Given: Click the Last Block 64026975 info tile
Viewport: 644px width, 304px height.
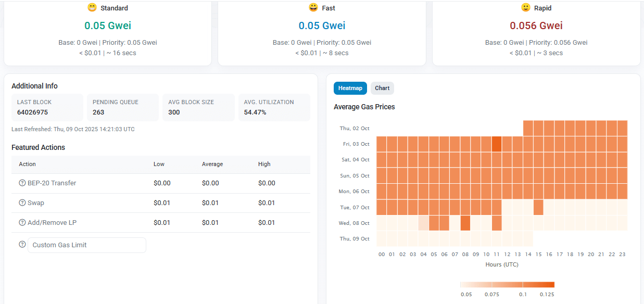Looking at the screenshot, I should [x=47, y=107].
